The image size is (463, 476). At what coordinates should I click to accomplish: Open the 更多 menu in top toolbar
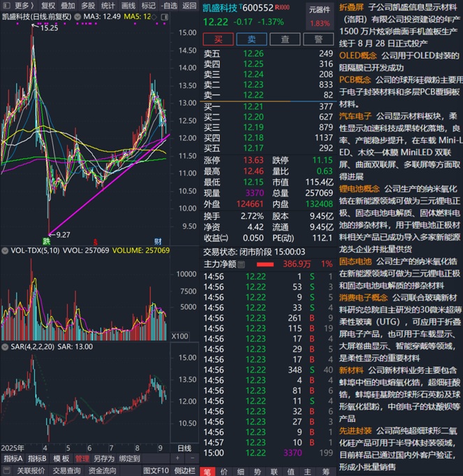(x=24, y=6)
